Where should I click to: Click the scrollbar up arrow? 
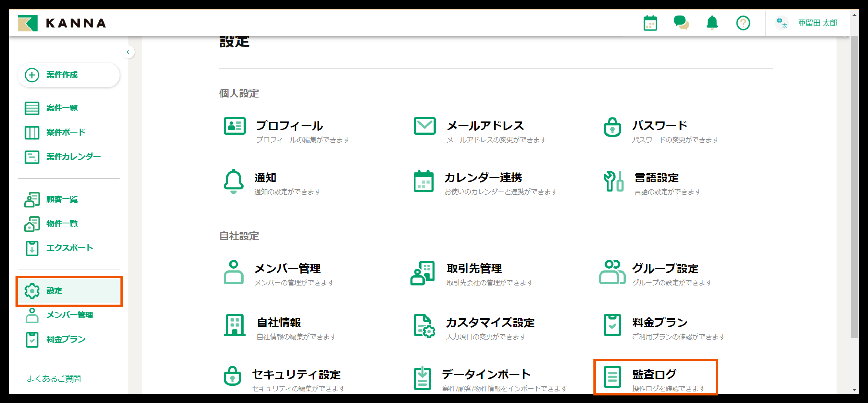tap(854, 15)
